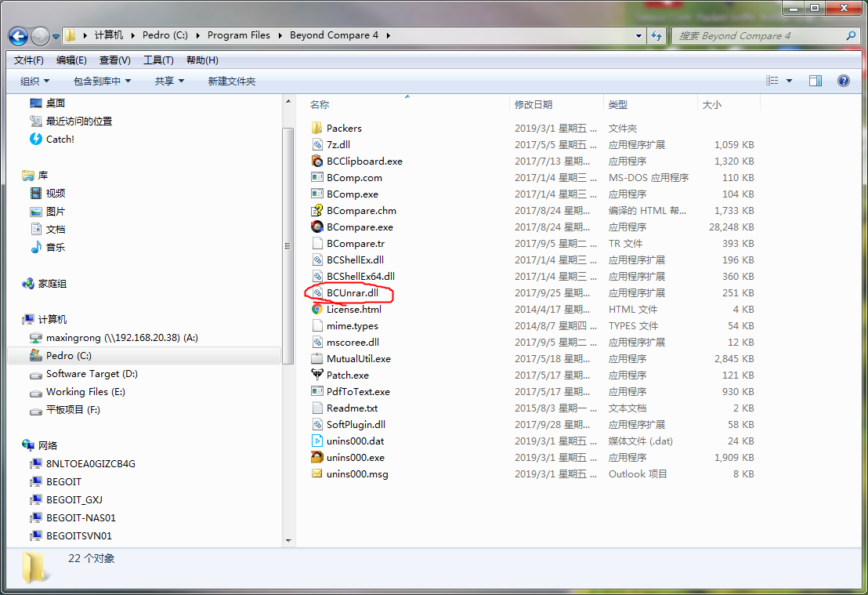The width and height of the screenshot is (868, 595).
Task: Select the unins000.msg mail icon
Action: point(317,473)
